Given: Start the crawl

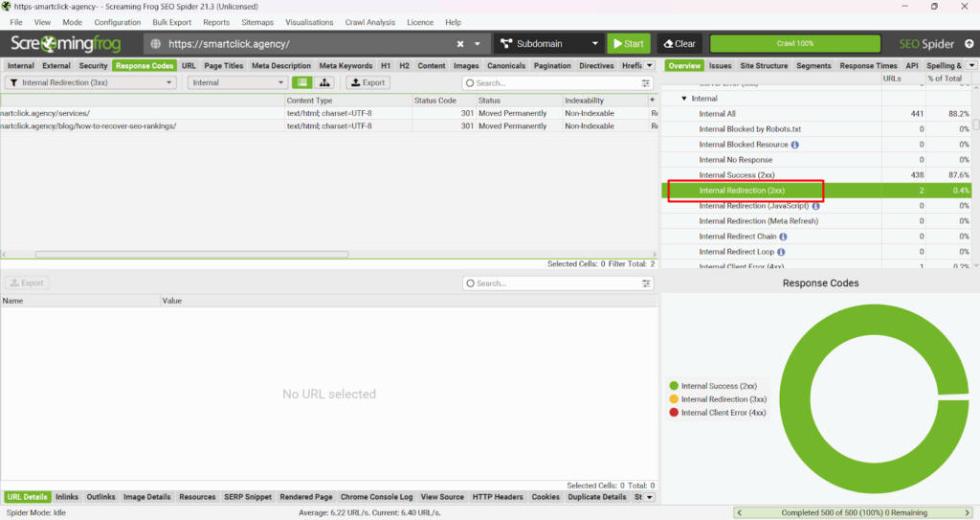Looking at the screenshot, I should 629,44.
